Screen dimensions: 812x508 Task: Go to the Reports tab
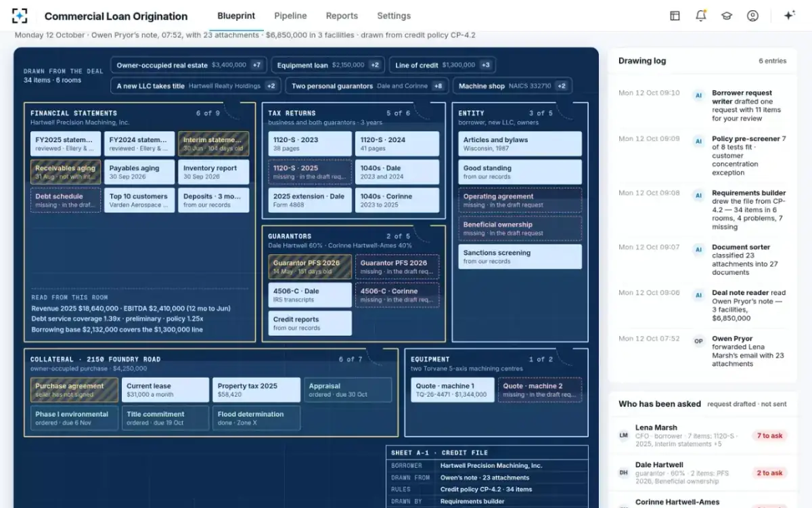[x=342, y=16]
